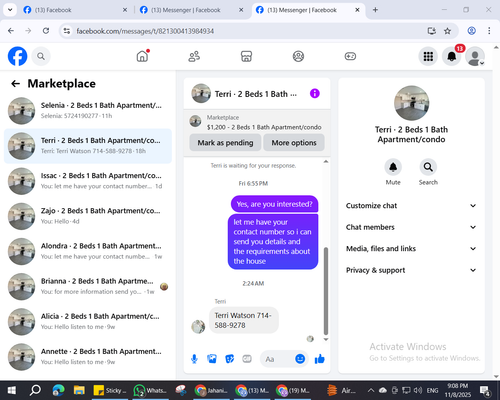This screenshot has height=400, width=500.
Task: Open the tab search dropdown arrow
Action: pos(10,10)
